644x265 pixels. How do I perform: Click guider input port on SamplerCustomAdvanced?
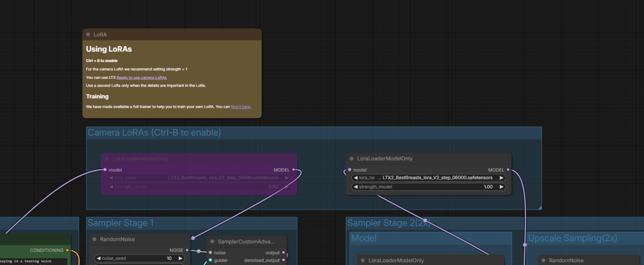click(210, 260)
